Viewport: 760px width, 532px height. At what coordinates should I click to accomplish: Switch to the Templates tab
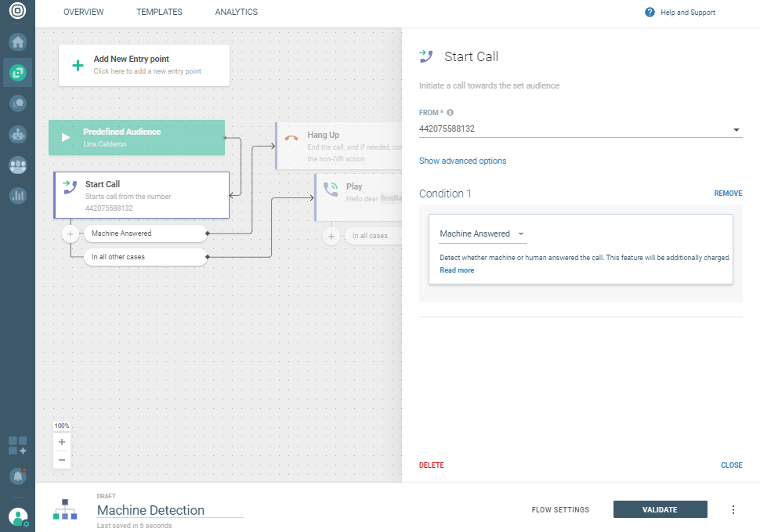[159, 13]
